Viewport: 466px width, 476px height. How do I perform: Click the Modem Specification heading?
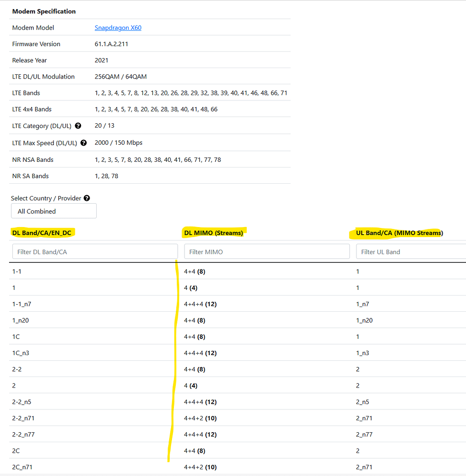point(44,11)
